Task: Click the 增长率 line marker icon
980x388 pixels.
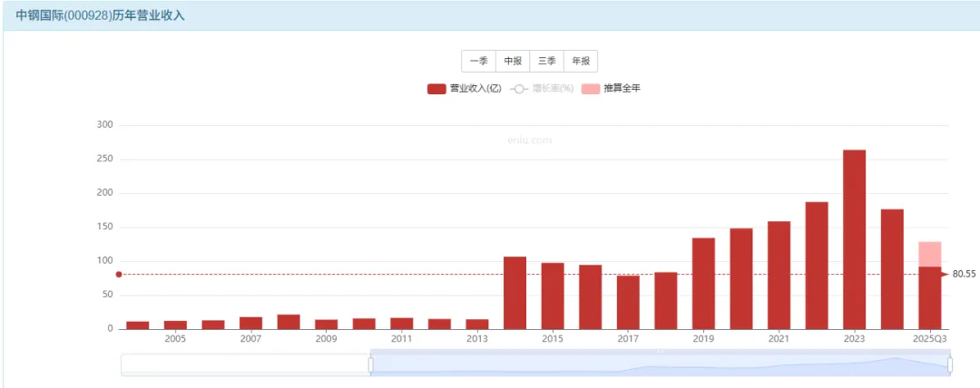Action: tap(519, 89)
